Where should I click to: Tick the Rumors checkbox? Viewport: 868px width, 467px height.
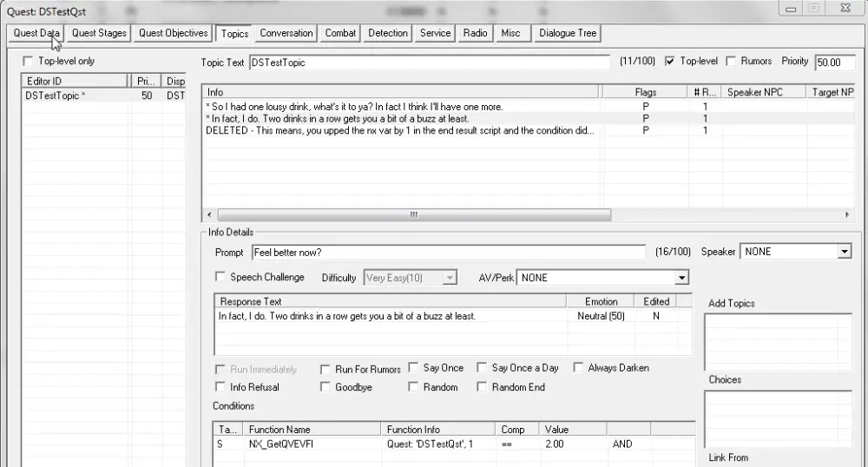click(731, 61)
